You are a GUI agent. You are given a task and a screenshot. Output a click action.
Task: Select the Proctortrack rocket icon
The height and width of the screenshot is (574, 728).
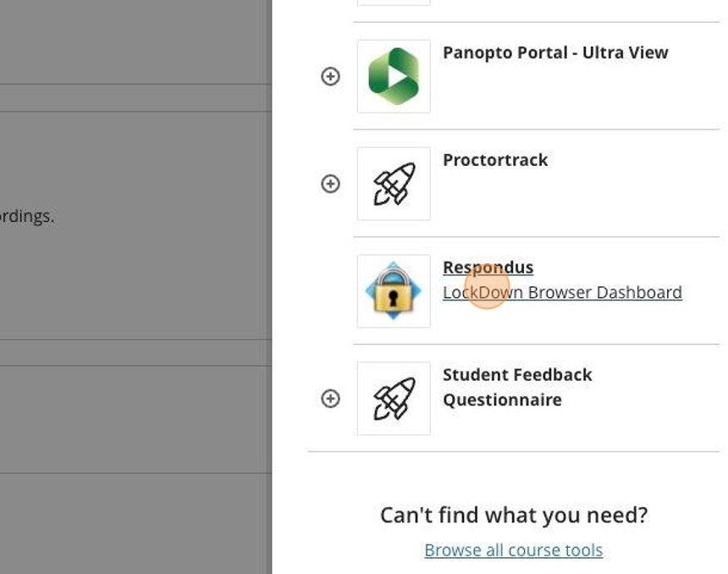[x=394, y=184]
